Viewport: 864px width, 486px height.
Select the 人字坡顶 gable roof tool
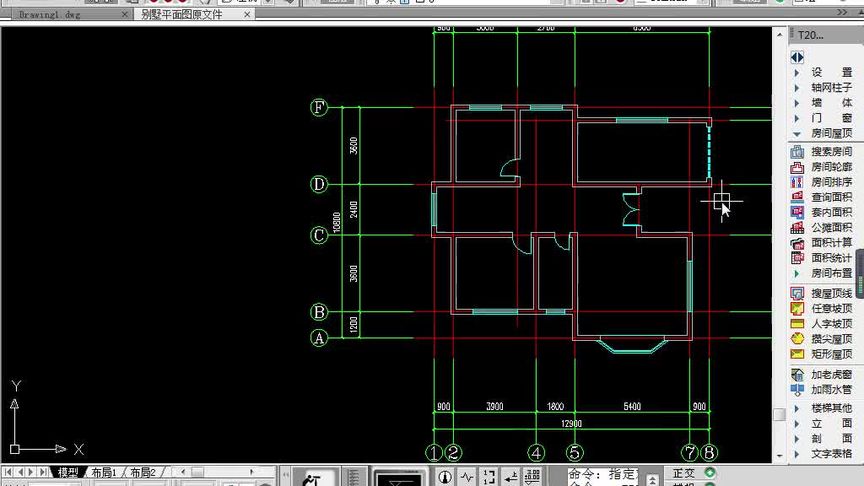coord(823,323)
